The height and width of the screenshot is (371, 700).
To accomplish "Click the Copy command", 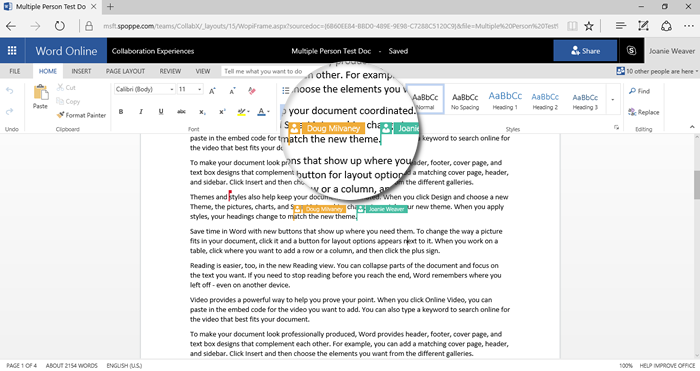I will pyautogui.click(x=68, y=101).
